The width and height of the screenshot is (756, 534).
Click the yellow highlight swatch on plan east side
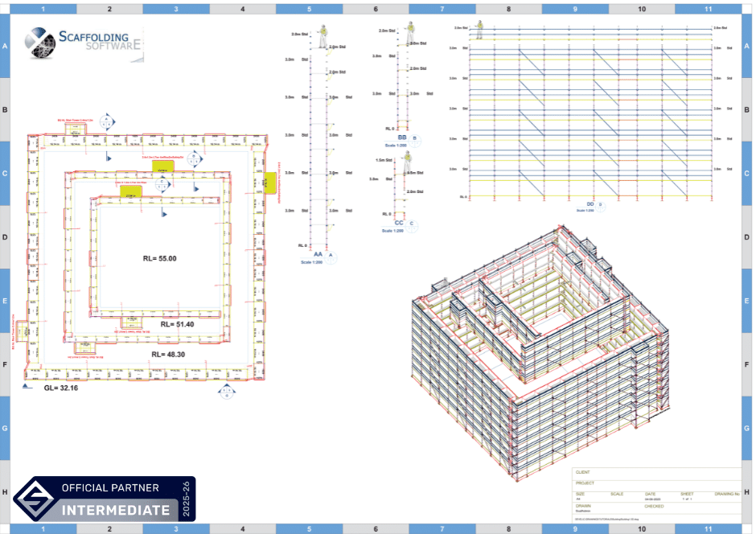pyautogui.click(x=270, y=184)
